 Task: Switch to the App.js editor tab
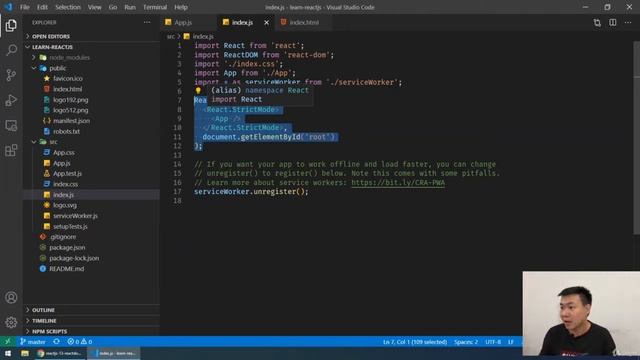pyautogui.click(x=183, y=22)
